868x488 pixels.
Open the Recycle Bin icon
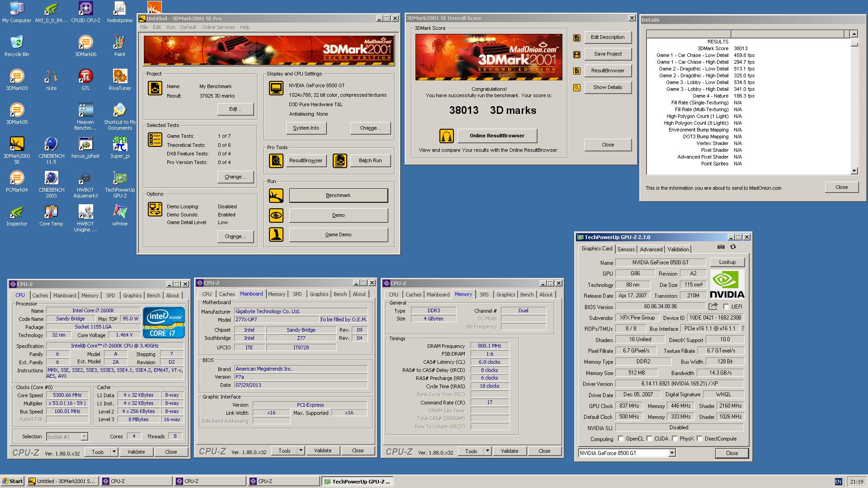(17, 46)
